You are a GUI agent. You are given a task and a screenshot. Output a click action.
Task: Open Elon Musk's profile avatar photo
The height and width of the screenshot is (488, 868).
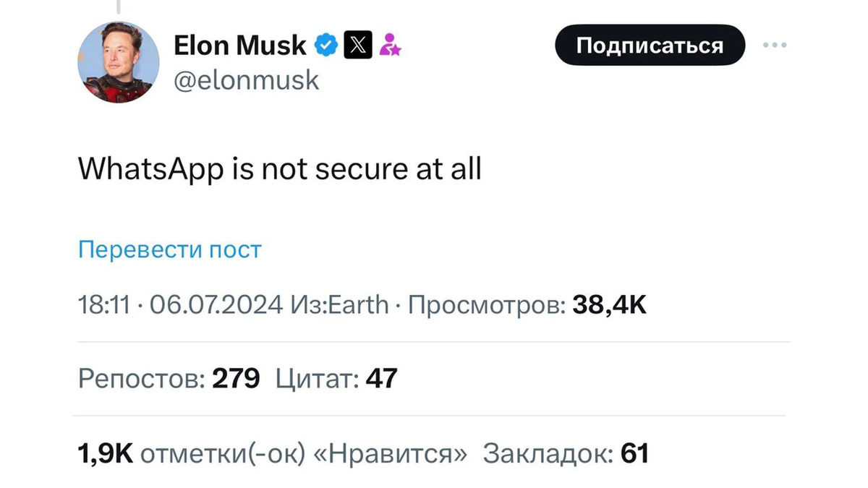pyautogui.click(x=118, y=62)
